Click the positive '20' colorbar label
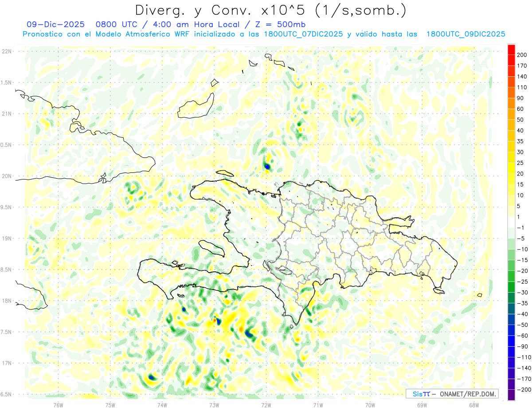 point(520,174)
